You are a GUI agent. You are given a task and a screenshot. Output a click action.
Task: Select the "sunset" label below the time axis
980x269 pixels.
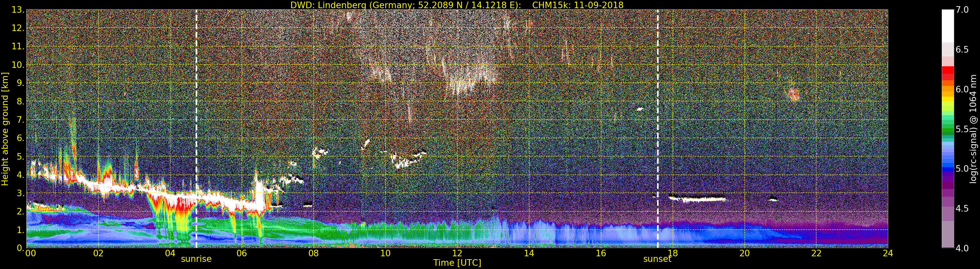click(x=657, y=259)
